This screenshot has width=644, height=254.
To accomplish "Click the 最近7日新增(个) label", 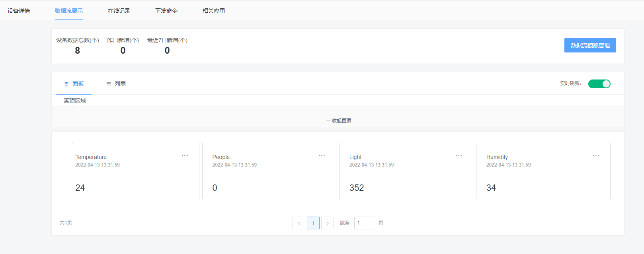I will tap(167, 40).
